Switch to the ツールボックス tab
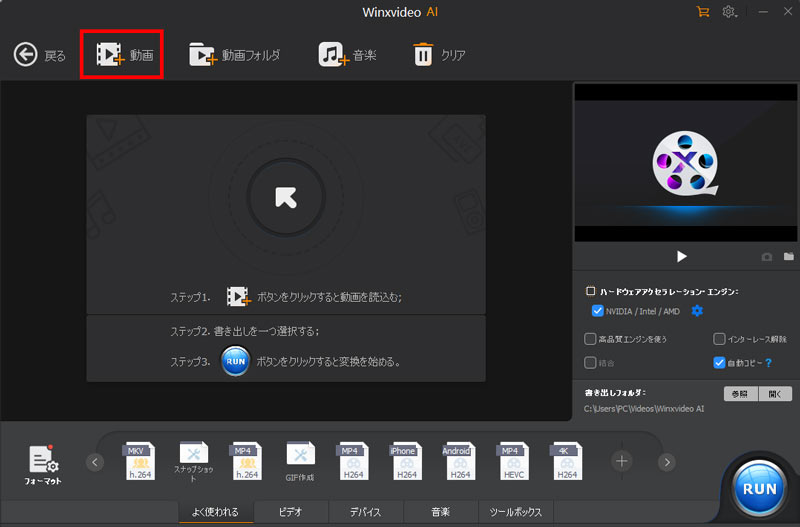 (515, 512)
